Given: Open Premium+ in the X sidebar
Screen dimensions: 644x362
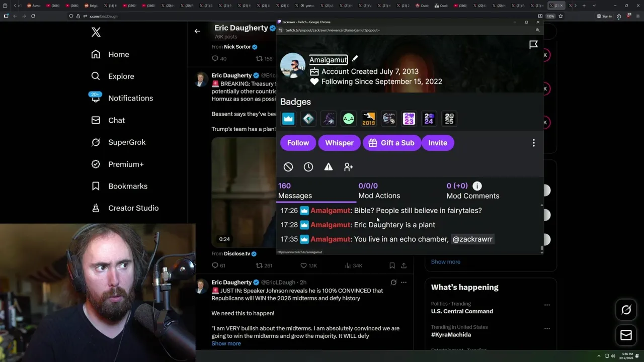Looking at the screenshot, I should click(x=117, y=164).
